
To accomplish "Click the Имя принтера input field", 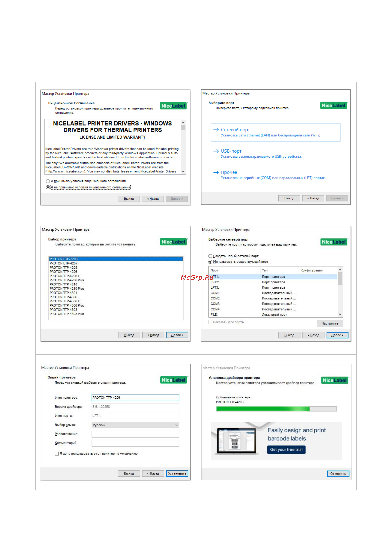I will 135,398.
